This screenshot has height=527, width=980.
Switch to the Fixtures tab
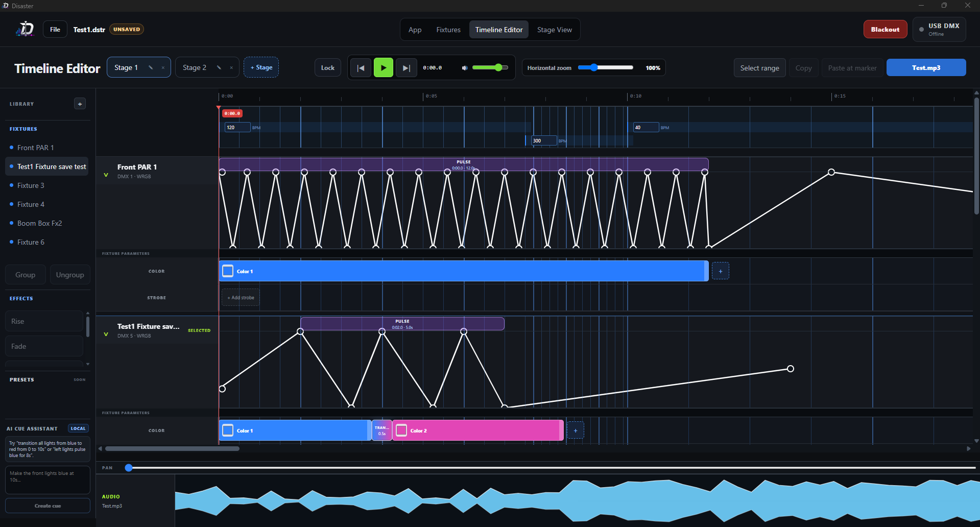pyautogui.click(x=448, y=30)
